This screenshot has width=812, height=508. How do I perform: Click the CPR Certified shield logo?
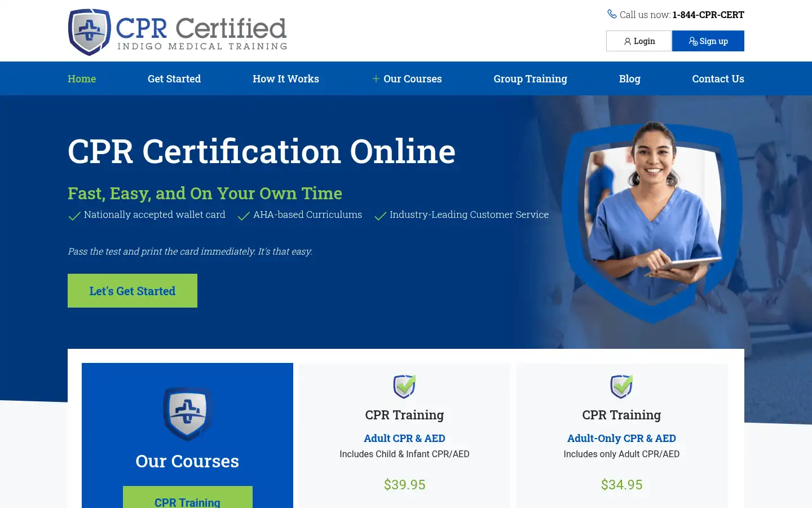89,32
